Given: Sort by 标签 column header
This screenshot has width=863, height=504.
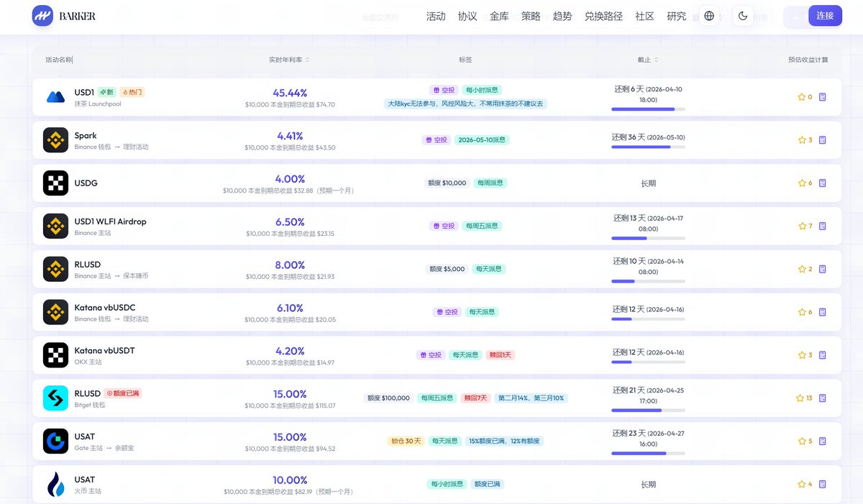Looking at the screenshot, I should point(465,60).
